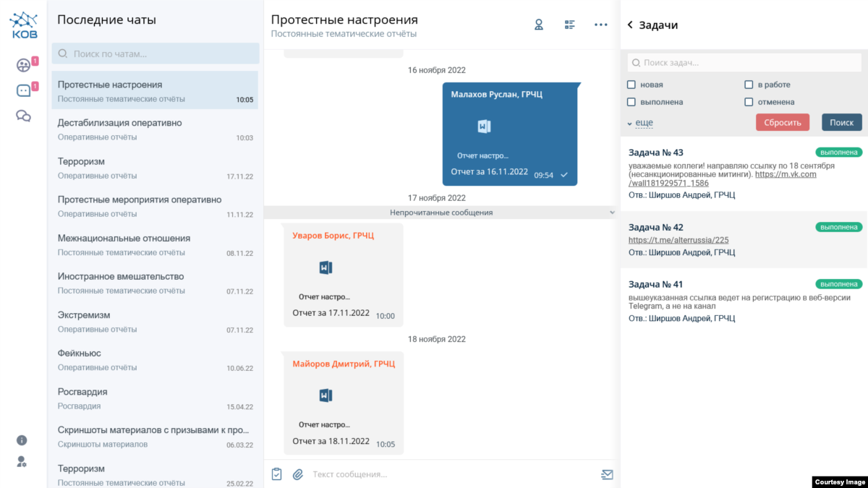868x488 pixels.
Task: Open the task list icon in chat header
Action: (x=570, y=25)
